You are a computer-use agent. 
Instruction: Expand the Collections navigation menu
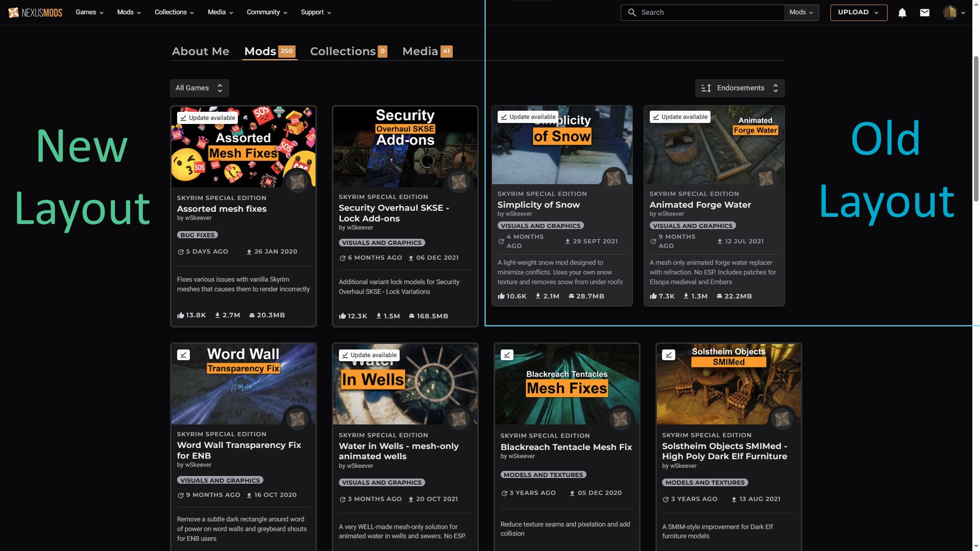point(174,12)
